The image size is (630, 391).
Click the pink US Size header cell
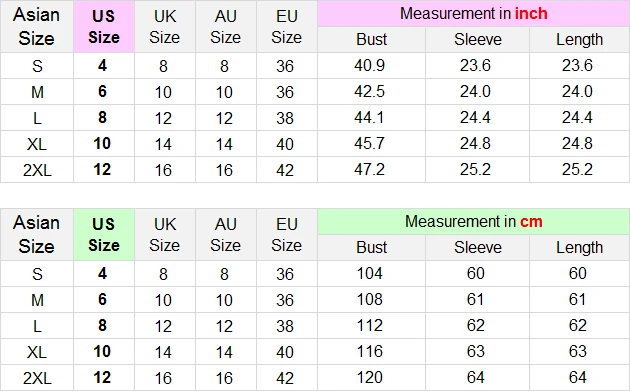pyautogui.click(x=104, y=27)
